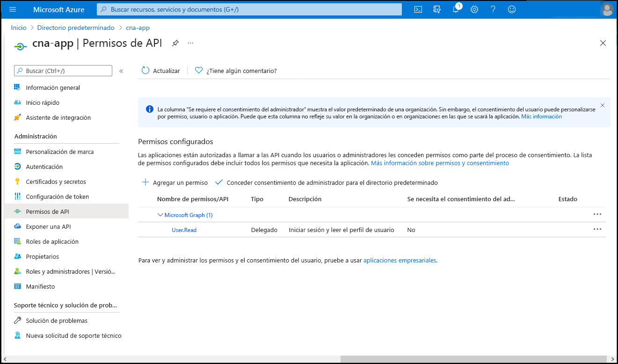Open the aplicaciones empresariales link
The image size is (618, 364).
pyautogui.click(x=400, y=261)
